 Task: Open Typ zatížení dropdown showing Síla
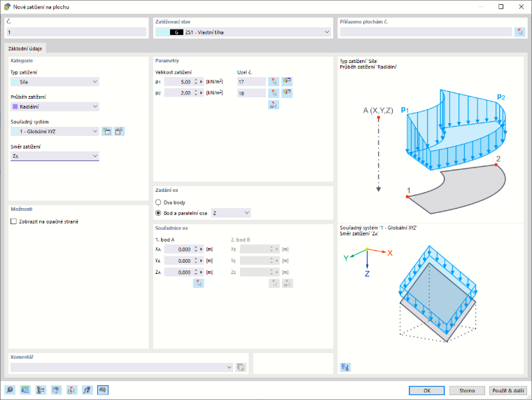click(55, 82)
